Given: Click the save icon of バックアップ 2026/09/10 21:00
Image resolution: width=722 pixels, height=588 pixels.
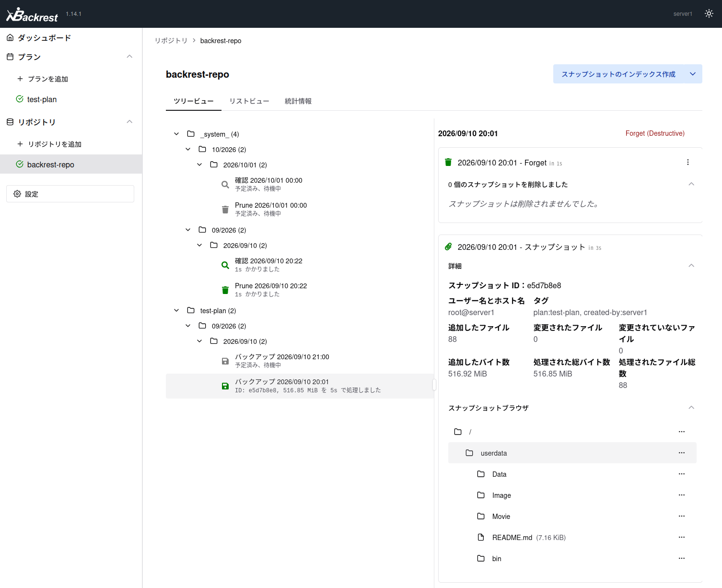Looking at the screenshot, I should click(x=225, y=361).
